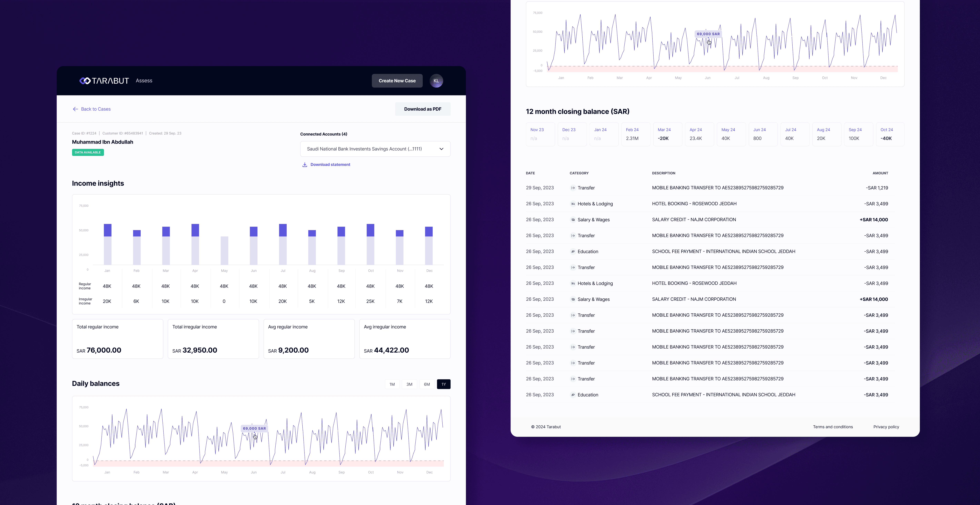Screen dimensions: 980x505
Task: Click the Transfer icon on 29 Sep row
Action: (573, 188)
